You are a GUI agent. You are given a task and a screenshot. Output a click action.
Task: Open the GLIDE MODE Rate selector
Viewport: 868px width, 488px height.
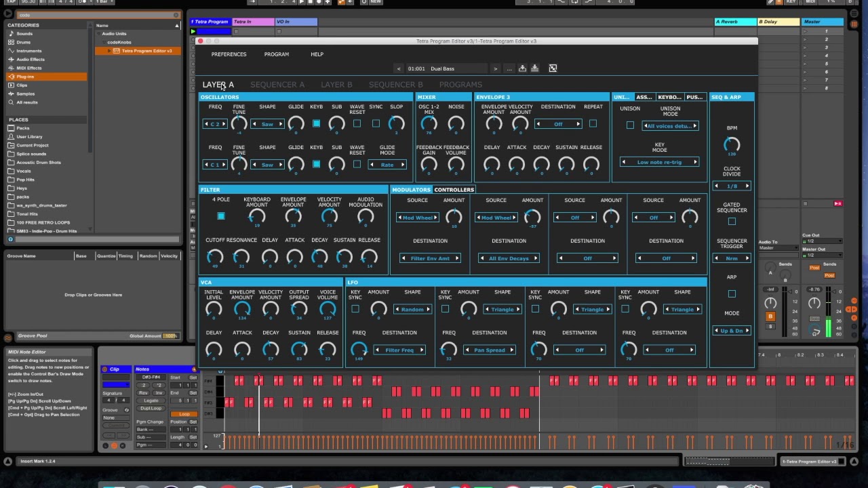click(x=387, y=165)
